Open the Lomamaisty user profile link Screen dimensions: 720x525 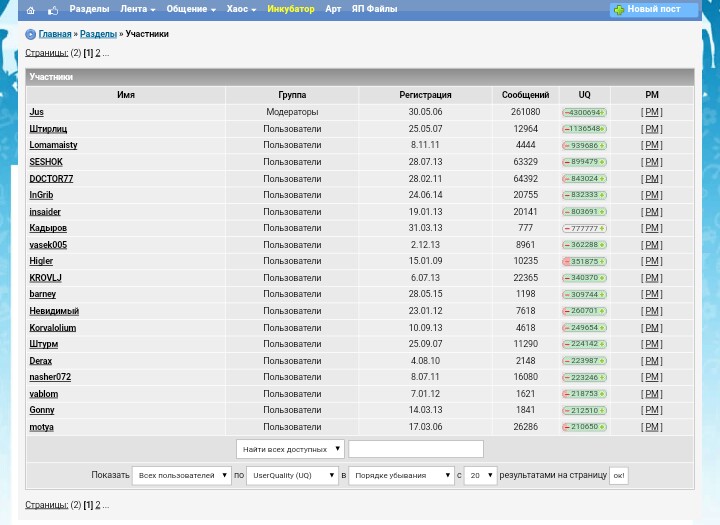coord(53,145)
